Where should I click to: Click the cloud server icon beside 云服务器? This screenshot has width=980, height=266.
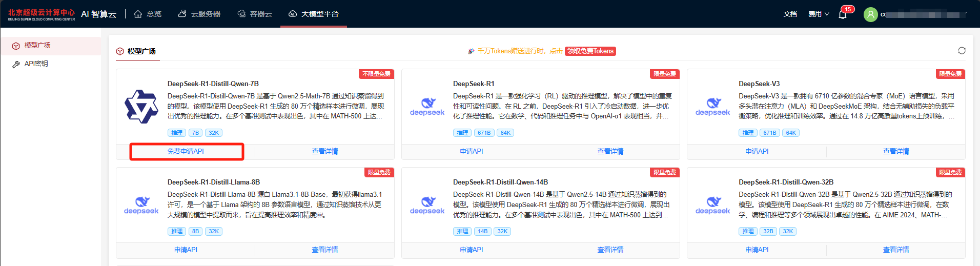182,14
